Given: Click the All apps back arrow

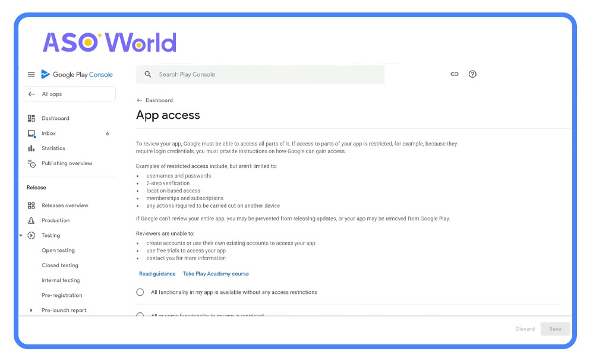Looking at the screenshot, I should coord(31,94).
